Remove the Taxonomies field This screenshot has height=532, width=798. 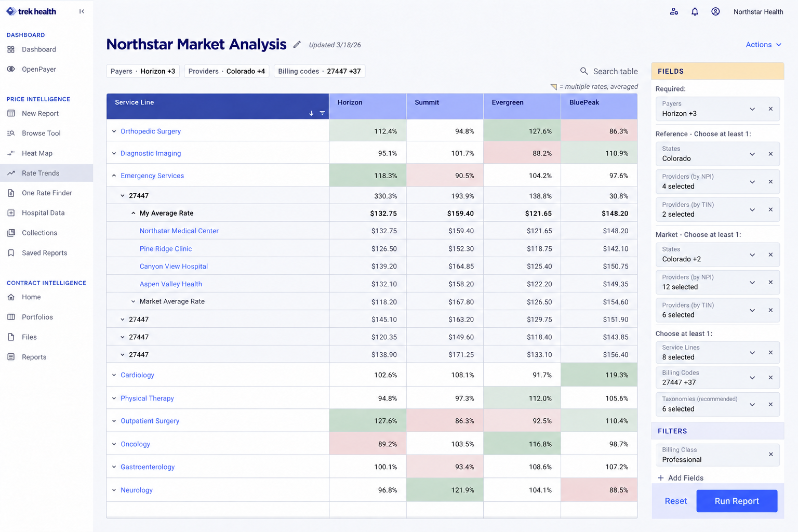point(770,404)
